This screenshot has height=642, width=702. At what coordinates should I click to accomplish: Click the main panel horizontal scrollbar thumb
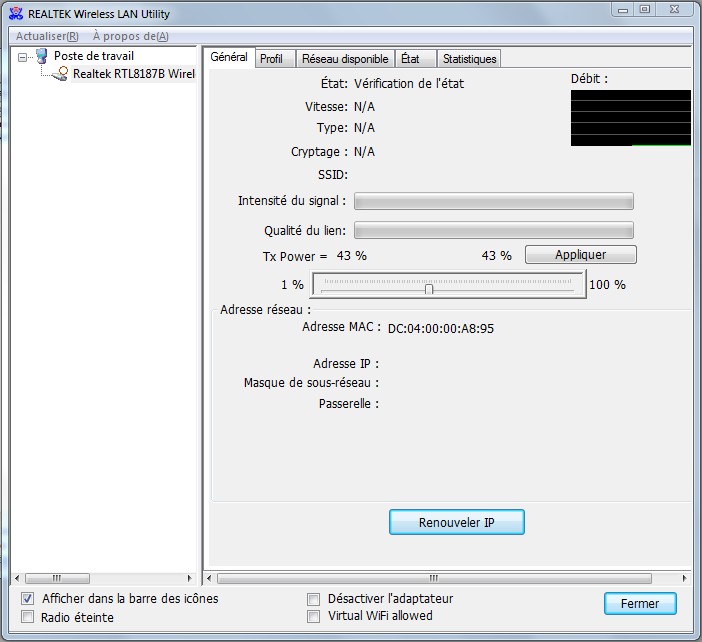click(x=434, y=578)
